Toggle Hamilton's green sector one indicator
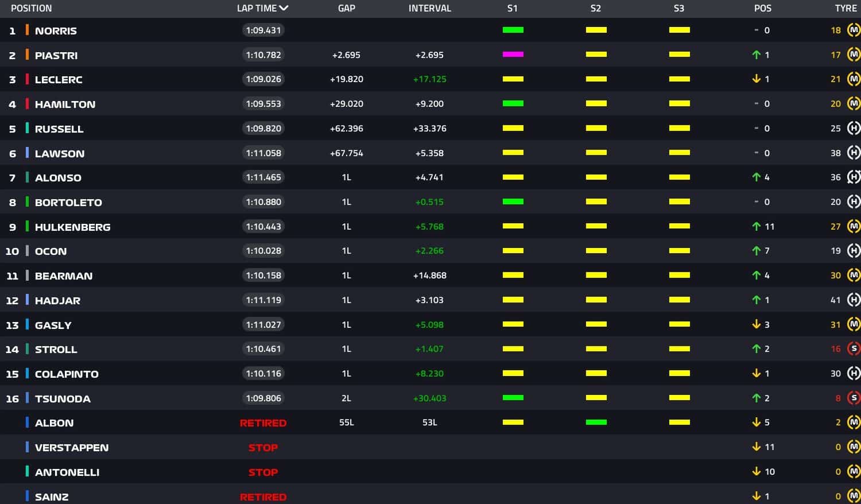Viewport: 861px width, 504px height. point(513,103)
